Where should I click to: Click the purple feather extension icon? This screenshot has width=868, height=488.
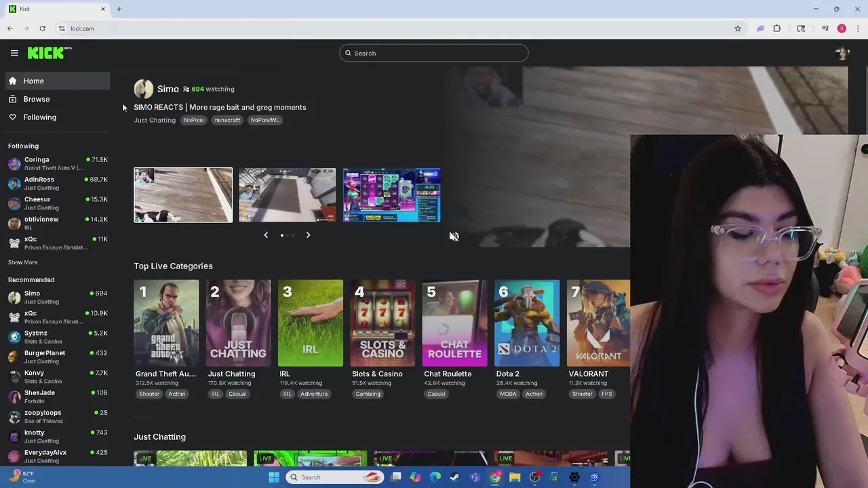760,28
